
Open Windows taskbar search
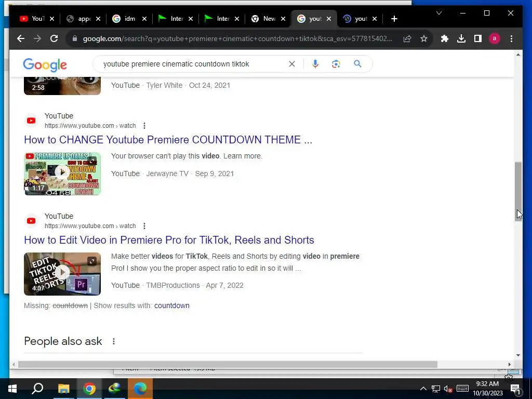(x=37, y=389)
